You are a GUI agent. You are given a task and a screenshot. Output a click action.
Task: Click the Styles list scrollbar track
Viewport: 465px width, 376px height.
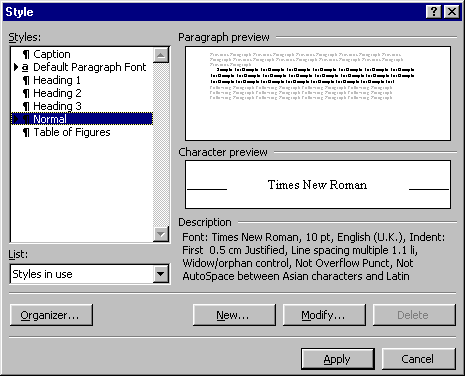(161, 145)
